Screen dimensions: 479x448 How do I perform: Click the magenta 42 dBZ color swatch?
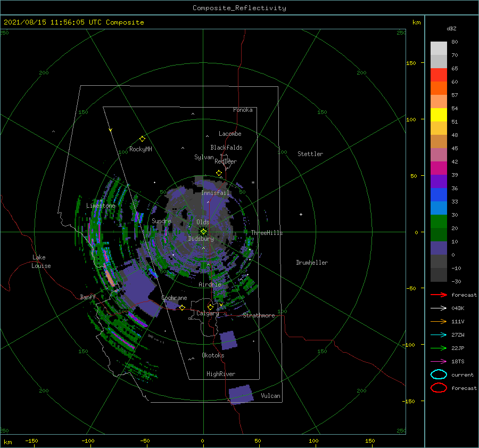pyautogui.click(x=439, y=168)
